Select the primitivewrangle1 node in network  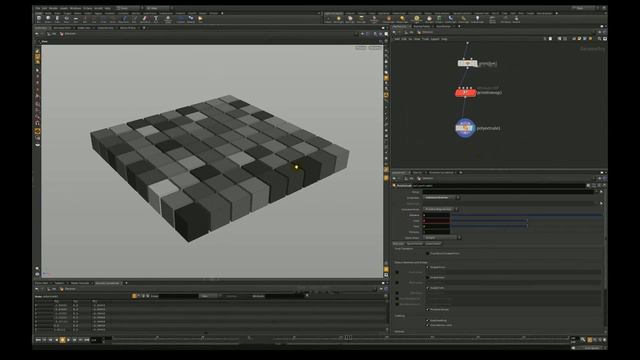(466, 93)
